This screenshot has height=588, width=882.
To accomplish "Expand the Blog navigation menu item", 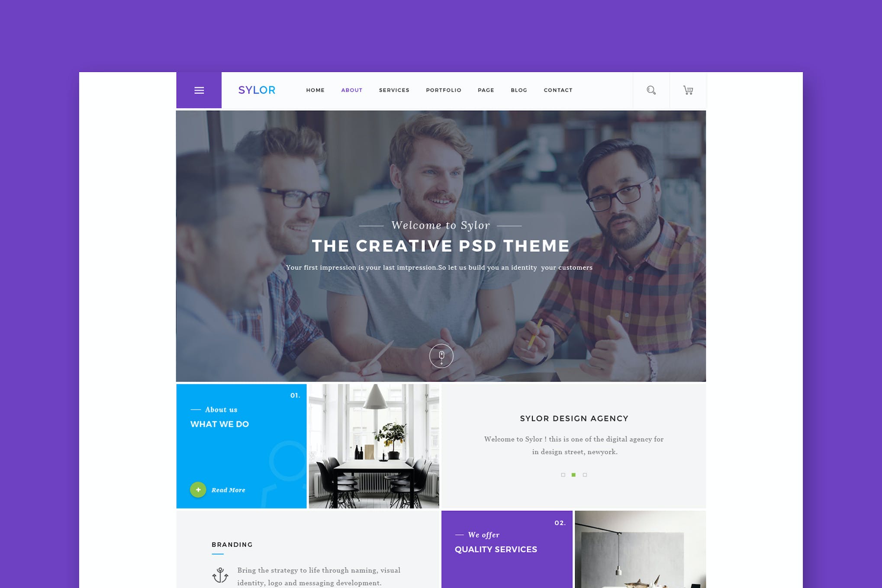I will [x=519, y=90].
